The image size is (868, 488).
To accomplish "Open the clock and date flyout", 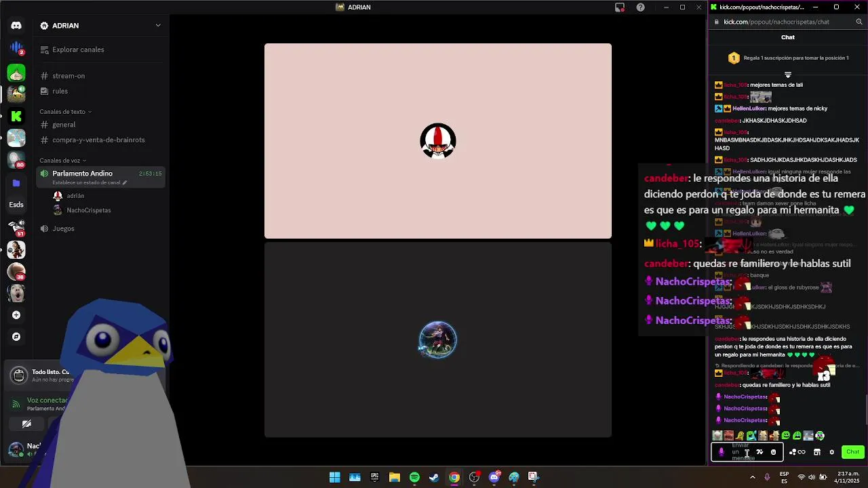I will click(x=848, y=477).
